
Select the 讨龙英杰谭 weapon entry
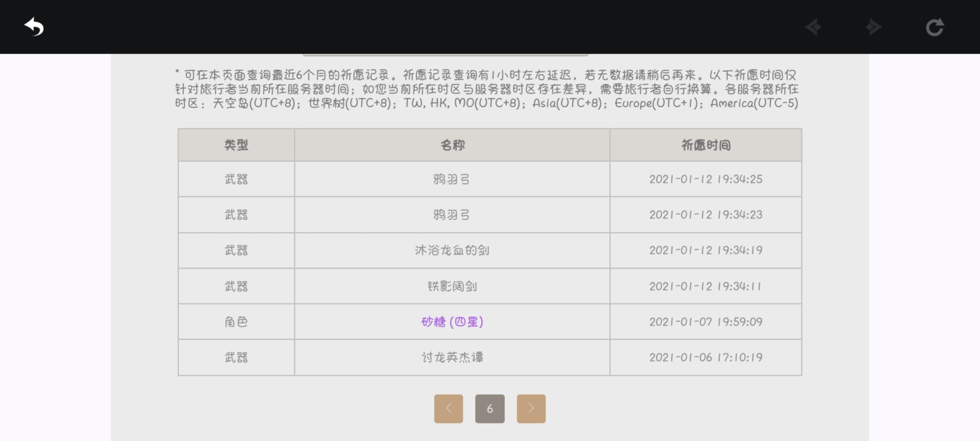(x=452, y=357)
